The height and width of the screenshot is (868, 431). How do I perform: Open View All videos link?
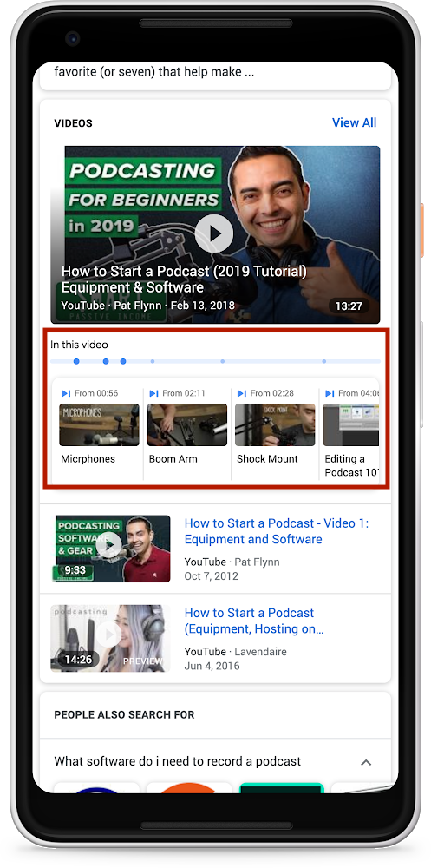coord(354,122)
